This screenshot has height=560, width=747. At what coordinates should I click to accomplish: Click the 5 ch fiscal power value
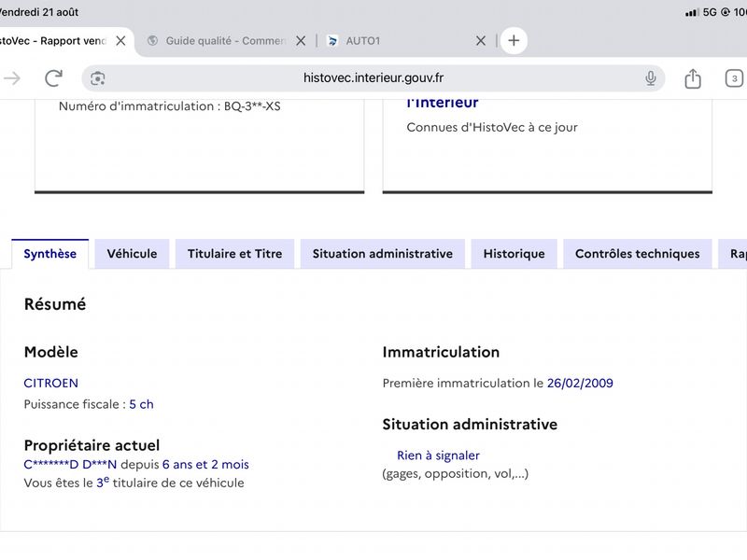point(142,404)
